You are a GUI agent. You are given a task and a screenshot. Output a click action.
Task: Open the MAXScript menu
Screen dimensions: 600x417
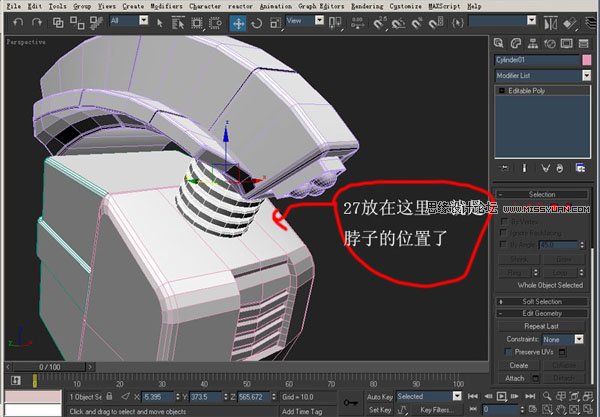pyautogui.click(x=444, y=6)
